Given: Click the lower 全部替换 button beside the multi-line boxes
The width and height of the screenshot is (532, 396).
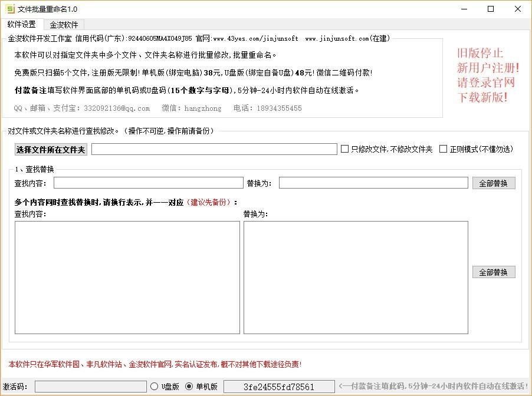Looking at the screenshot, I should click(x=494, y=272).
